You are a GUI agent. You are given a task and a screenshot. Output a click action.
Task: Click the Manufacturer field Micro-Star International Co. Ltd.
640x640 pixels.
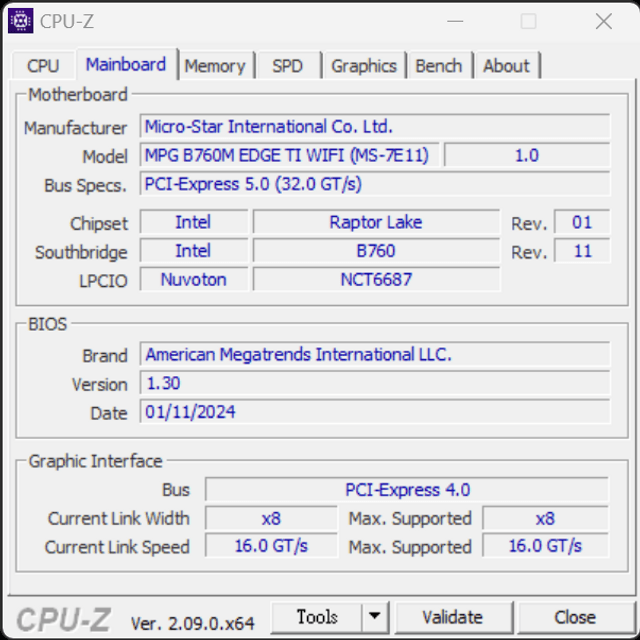tap(375, 127)
